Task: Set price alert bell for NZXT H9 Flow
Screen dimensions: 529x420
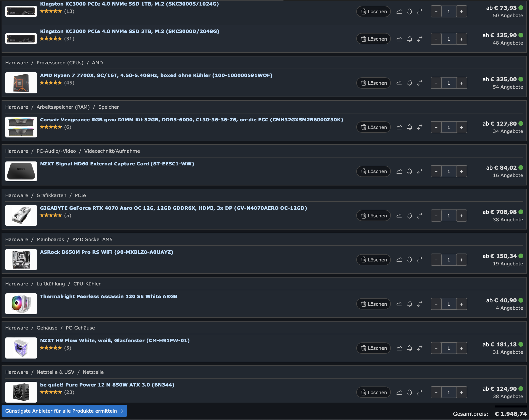Action: coord(410,348)
